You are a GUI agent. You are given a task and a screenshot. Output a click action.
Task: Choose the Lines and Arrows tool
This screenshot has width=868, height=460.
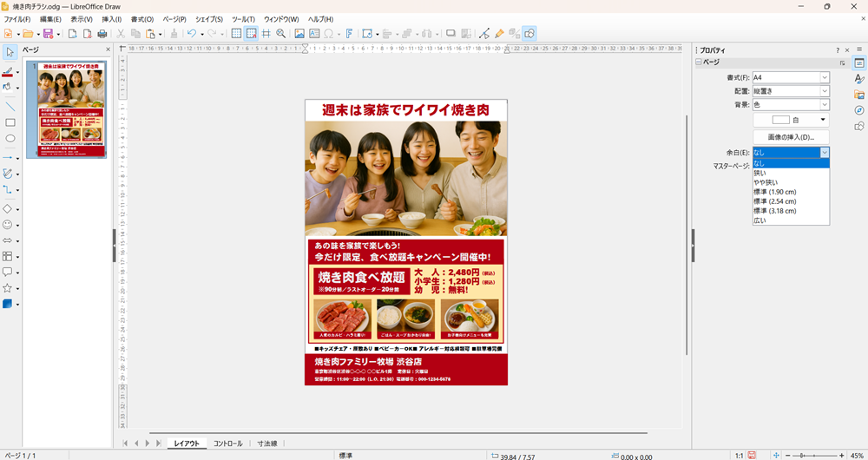point(8,158)
